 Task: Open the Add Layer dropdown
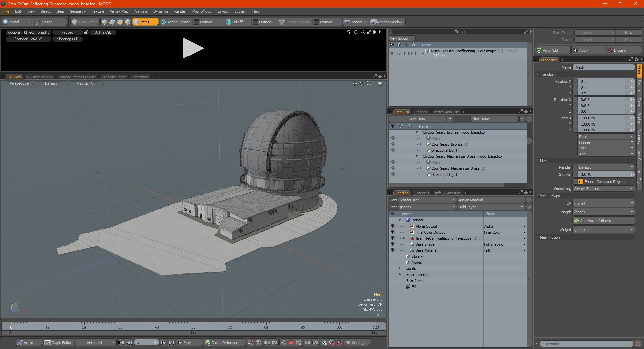click(x=491, y=207)
